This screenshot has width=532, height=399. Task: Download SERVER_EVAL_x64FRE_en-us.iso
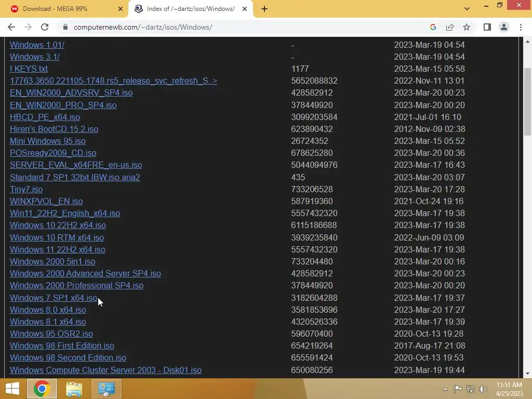(76, 165)
